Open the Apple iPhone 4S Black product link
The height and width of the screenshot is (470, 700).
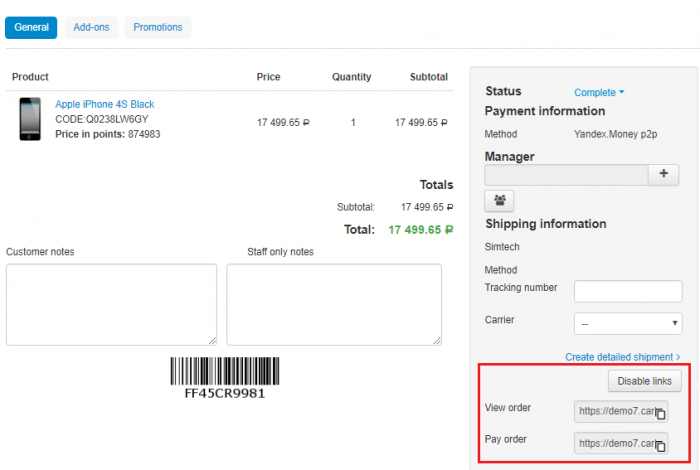[104, 104]
